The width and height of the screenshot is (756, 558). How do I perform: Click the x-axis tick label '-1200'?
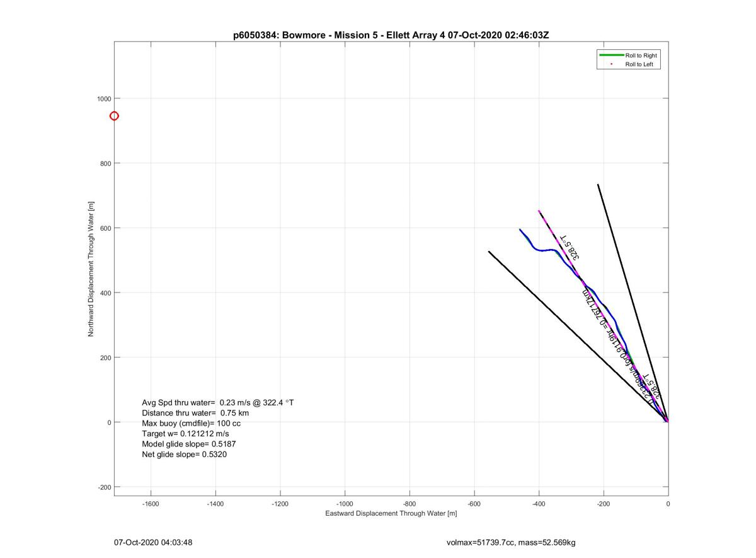[x=280, y=504]
